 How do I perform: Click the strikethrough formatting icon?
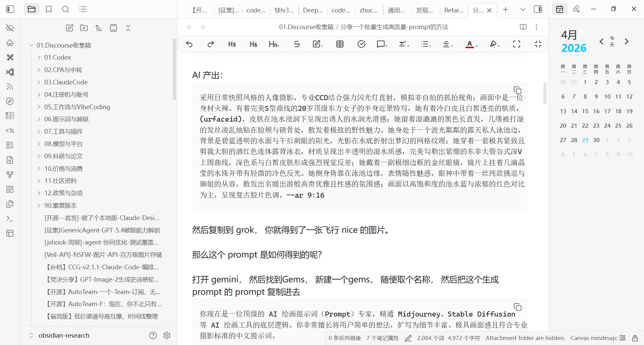(x=297, y=44)
